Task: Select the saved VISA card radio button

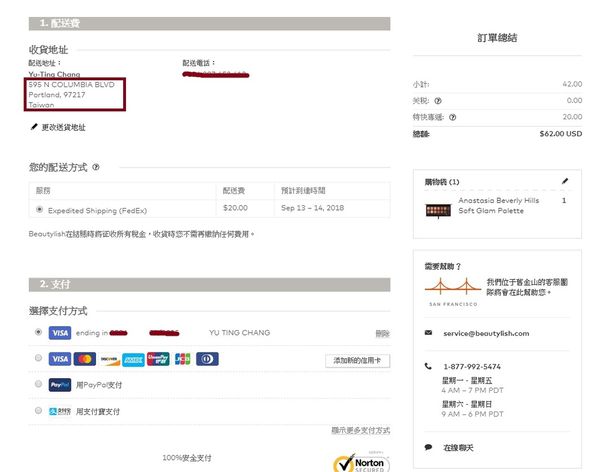Action: click(x=38, y=332)
